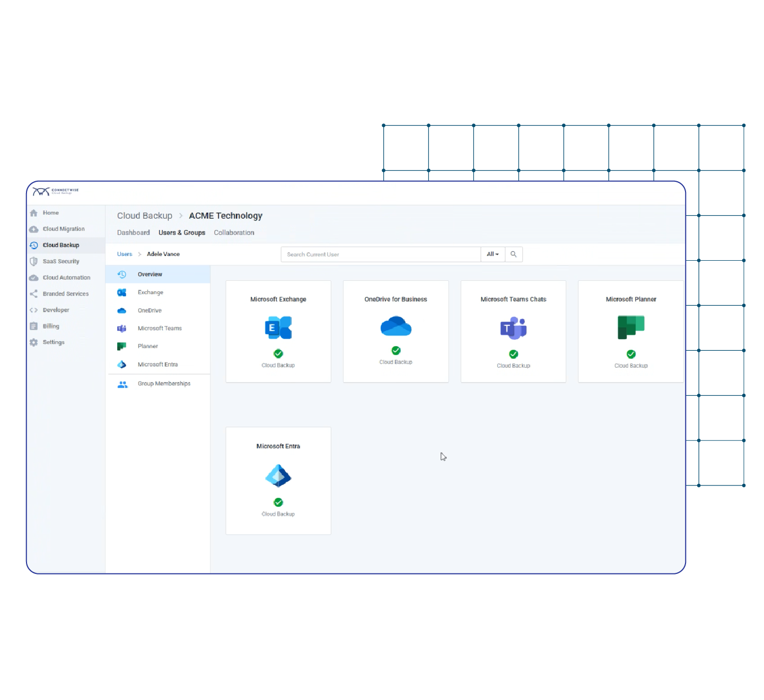Open Exchange in the user sidebar
This screenshot has height=700, width=764.
tap(150, 293)
